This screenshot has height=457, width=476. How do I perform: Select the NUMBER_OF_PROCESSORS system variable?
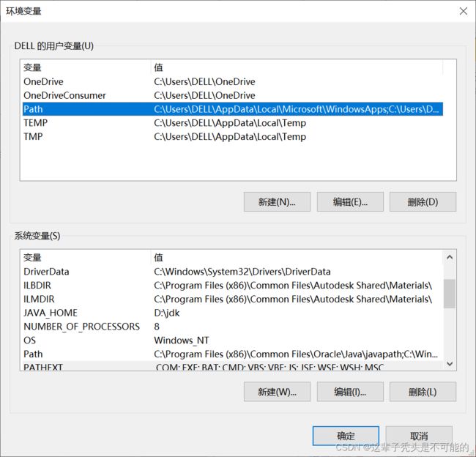[81, 327]
